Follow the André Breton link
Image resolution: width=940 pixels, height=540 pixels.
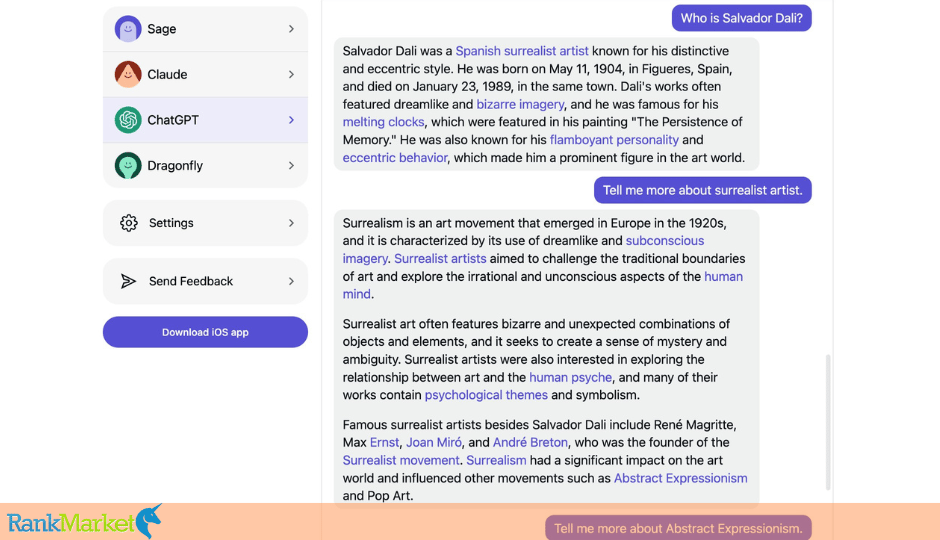click(530, 442)
